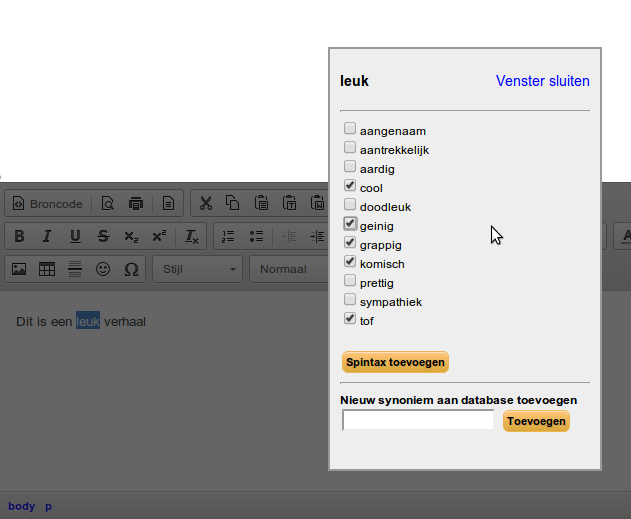
Task: Check the aantrekkelijk checkbox
Action: [350, 147]
